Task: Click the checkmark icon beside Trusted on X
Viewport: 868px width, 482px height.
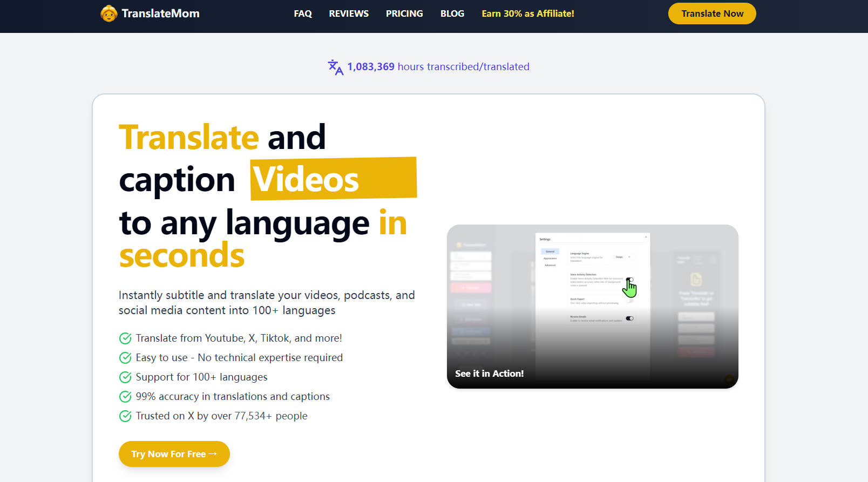Action: click(125, 416)
